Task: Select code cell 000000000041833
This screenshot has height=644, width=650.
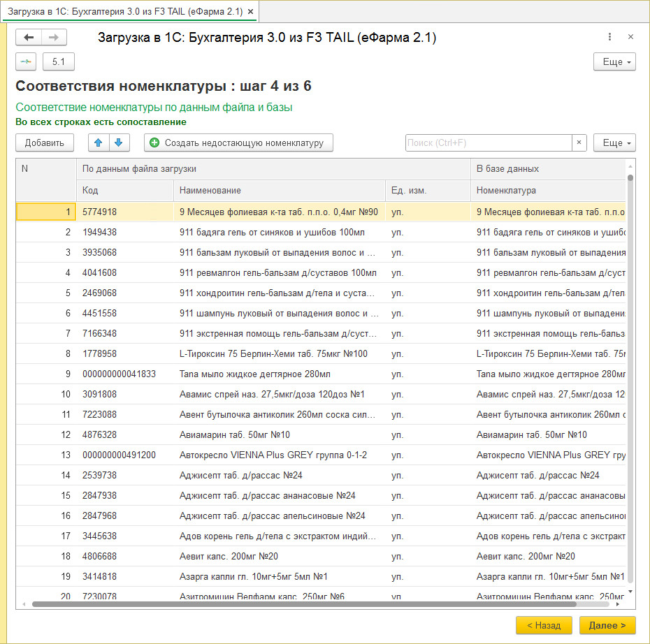Action: [x=125, y=374]
